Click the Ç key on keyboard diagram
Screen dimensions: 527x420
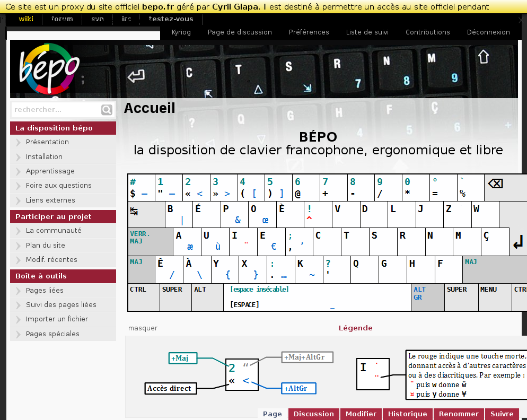[495, 242]
